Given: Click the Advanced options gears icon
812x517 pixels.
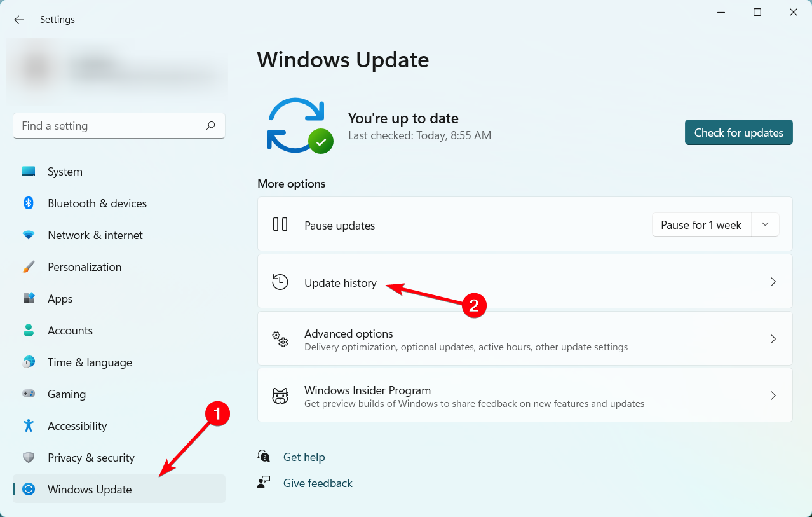Looking at the screenshot, I should point(280,340).
